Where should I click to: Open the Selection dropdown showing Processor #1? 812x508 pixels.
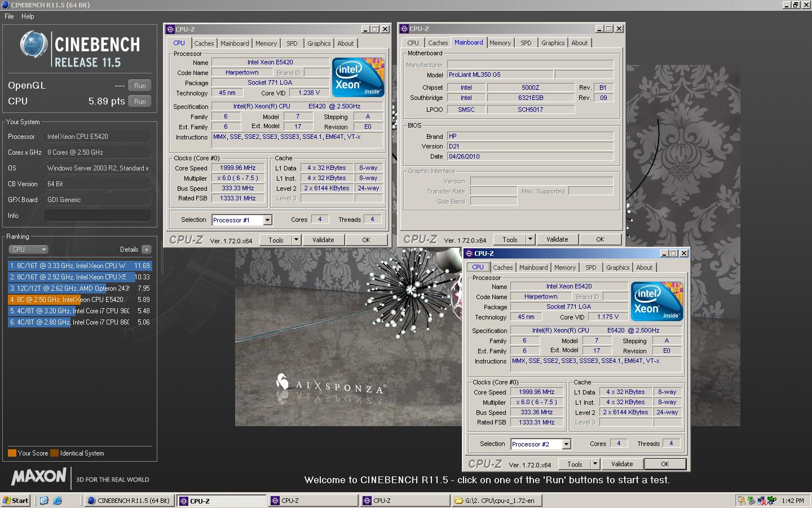click(x=268, y=220)
